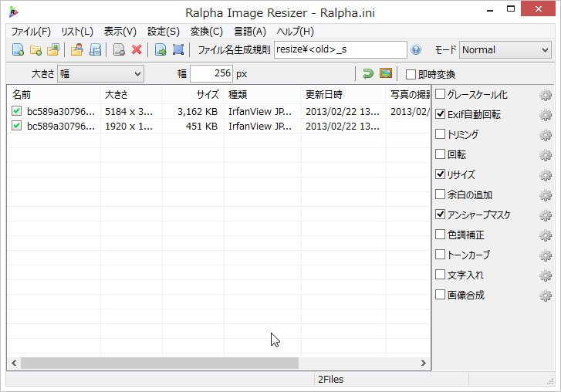Sort by the 大きさ column header
Image resolution: width=561 pixels, height=392 pixels.
(131, 94)
